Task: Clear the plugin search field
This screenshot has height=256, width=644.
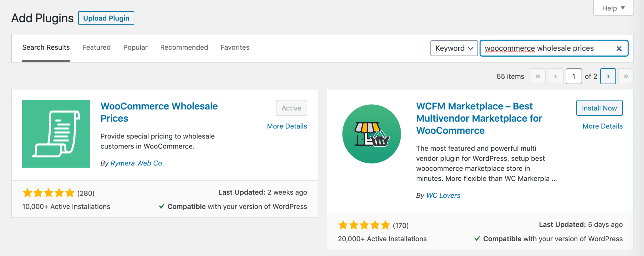Action: [x=619, y=48]
